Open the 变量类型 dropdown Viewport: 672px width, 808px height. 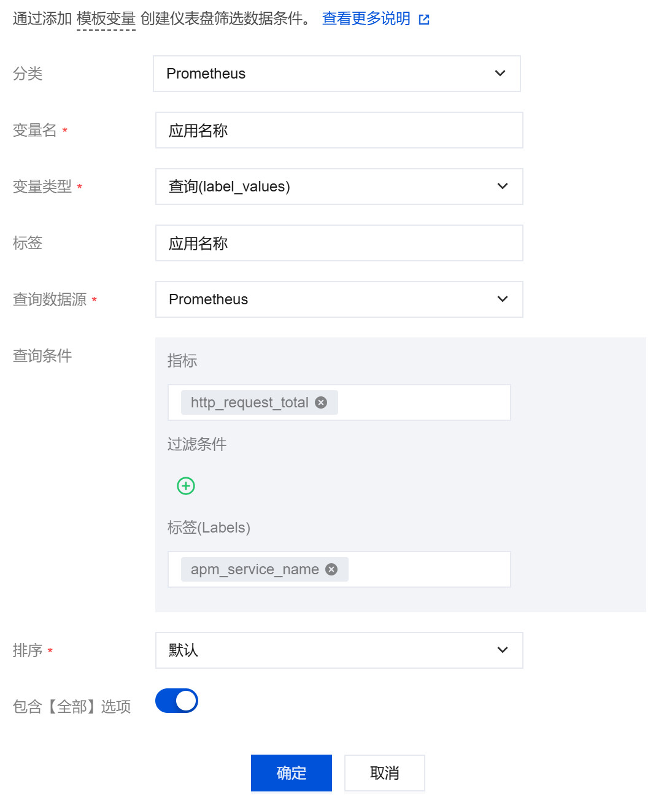point(339,187)
